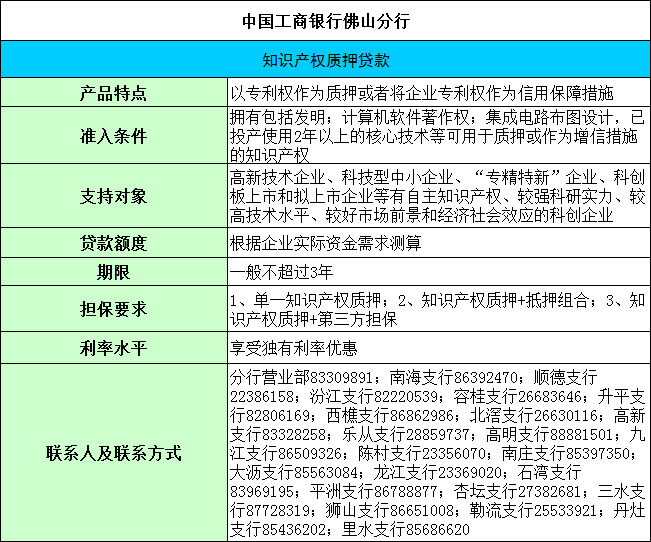Screen dimensions: 651x542
Task: Click the 产品特点 label cell
Action: (x=114, y=92)
